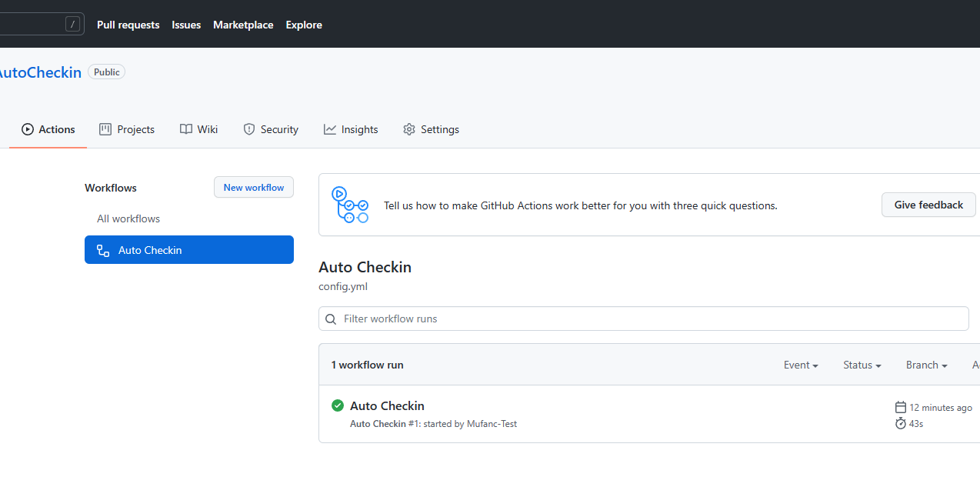This screenshot has height=477, width=980.
Task: Open the Status filter dropdown
Action: pos(862,365)
